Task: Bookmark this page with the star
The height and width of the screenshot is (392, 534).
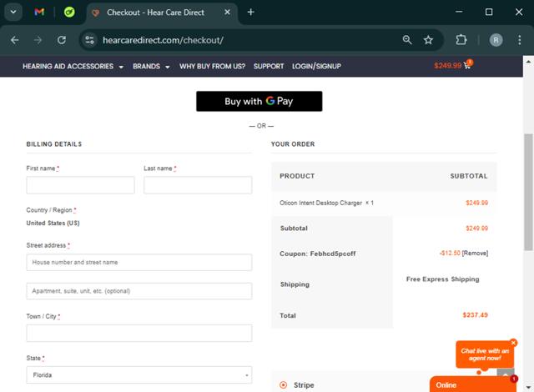Action: tap(428, 40)
